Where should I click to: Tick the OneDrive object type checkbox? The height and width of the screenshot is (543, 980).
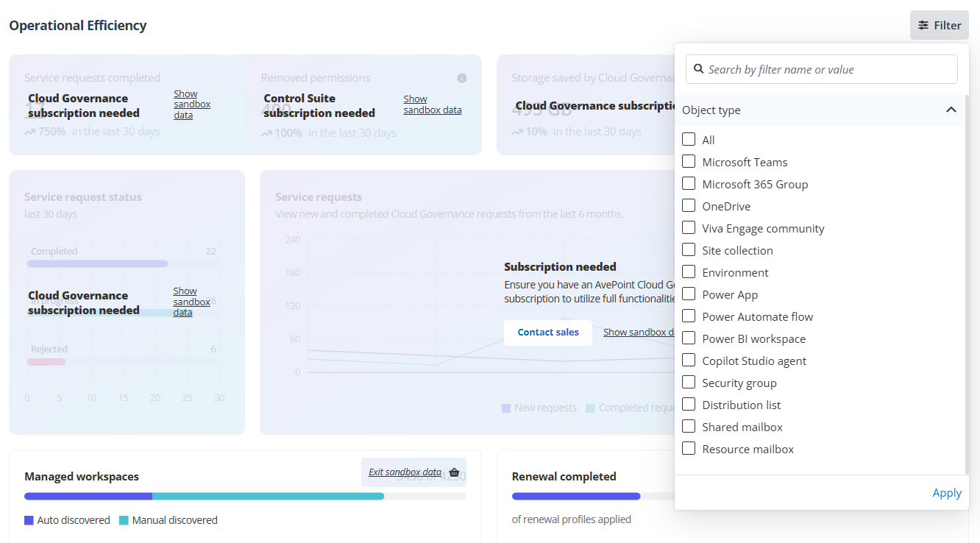point(689,205)
